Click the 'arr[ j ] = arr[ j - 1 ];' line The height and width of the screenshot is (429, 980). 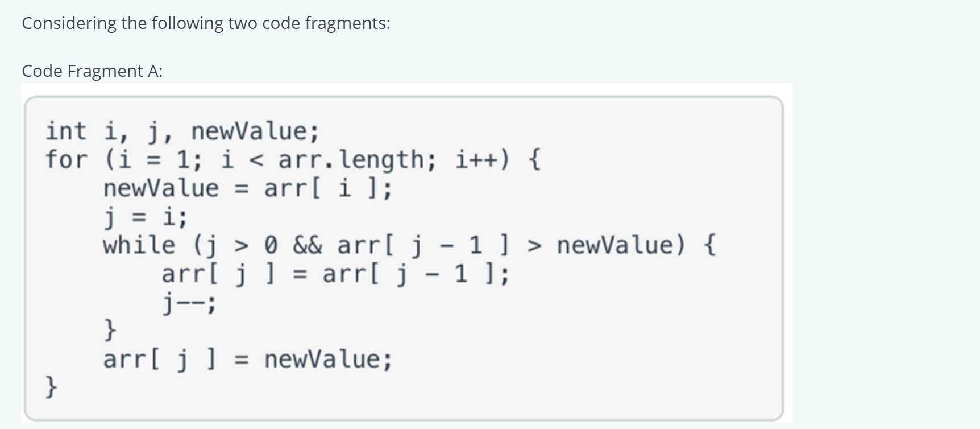335,274
